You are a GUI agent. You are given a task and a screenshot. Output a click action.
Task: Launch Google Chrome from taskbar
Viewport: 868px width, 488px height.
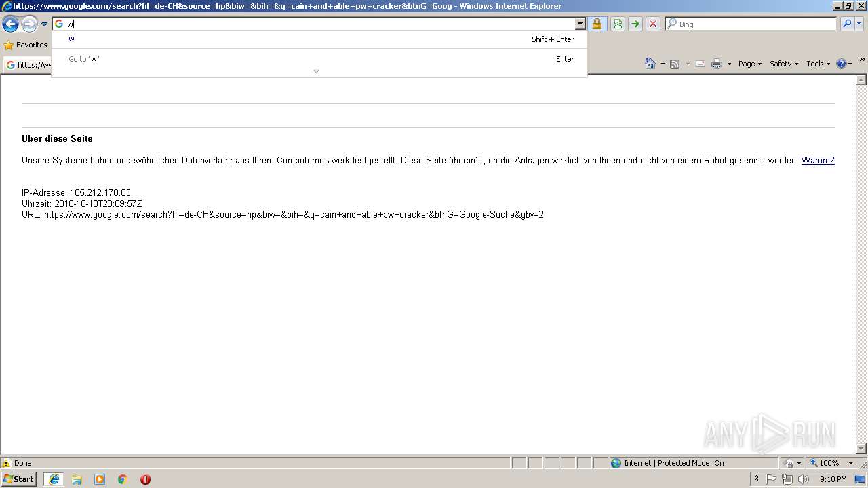point(123,479)
